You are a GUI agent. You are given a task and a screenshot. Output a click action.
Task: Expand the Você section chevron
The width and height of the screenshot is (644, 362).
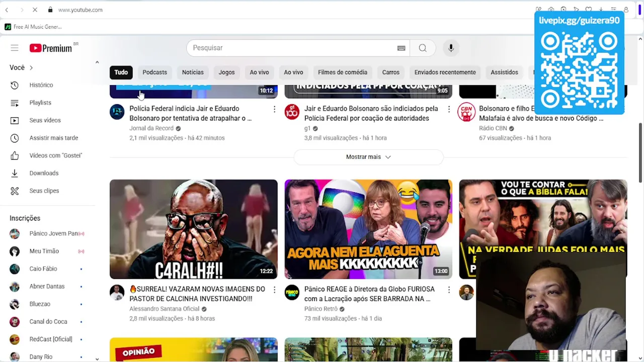(x=31, y=67)
